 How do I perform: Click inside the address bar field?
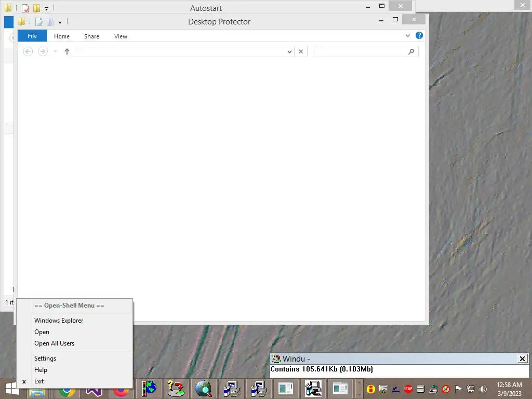pos(180,51)
